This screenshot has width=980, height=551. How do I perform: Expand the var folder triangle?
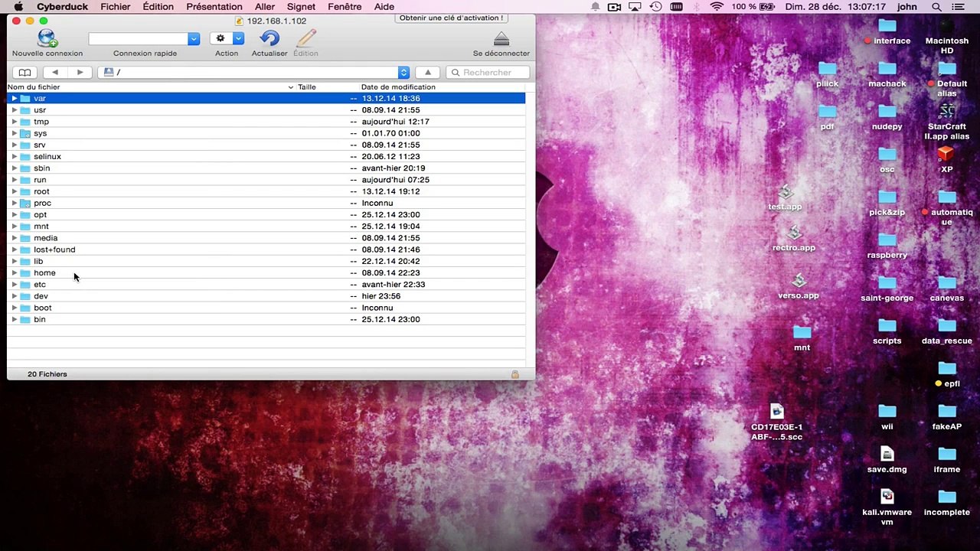(15, 98)
